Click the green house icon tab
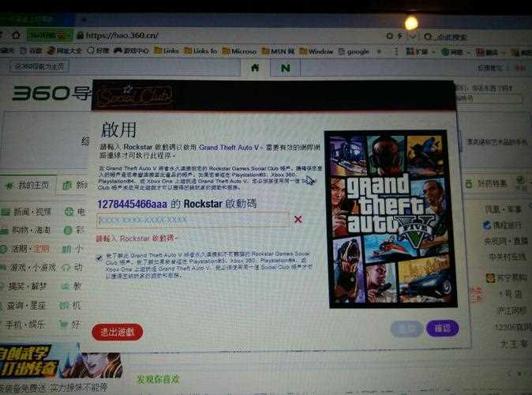The height and width of the screenshot is (395, 532). pos(255,68)
